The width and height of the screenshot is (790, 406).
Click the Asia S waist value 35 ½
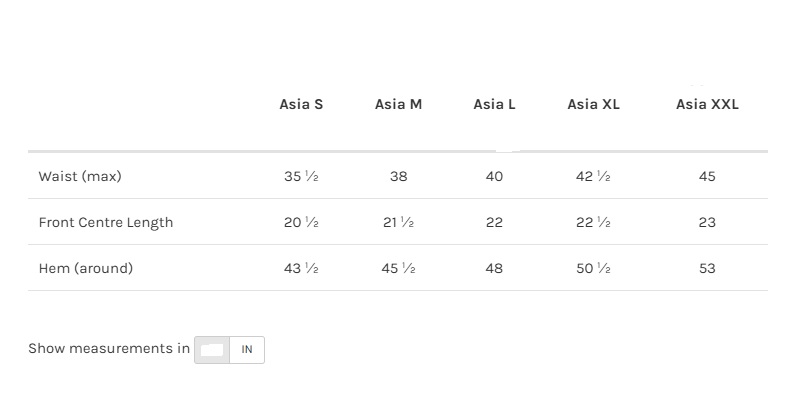[x=301, y=176]
